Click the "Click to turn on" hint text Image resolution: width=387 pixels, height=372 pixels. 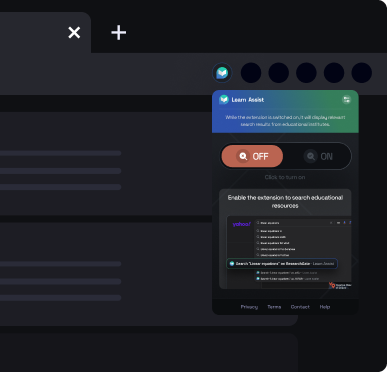(285, 177)
